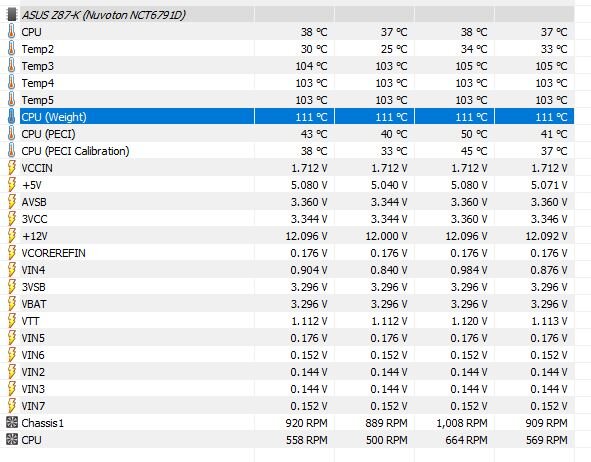591x462 pixels.
Task: Click the thermometer icon beside Temp3
Action: (12, 66)
